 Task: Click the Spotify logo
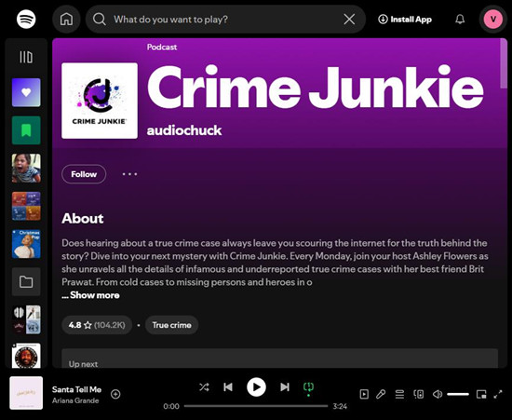point(26,20)
